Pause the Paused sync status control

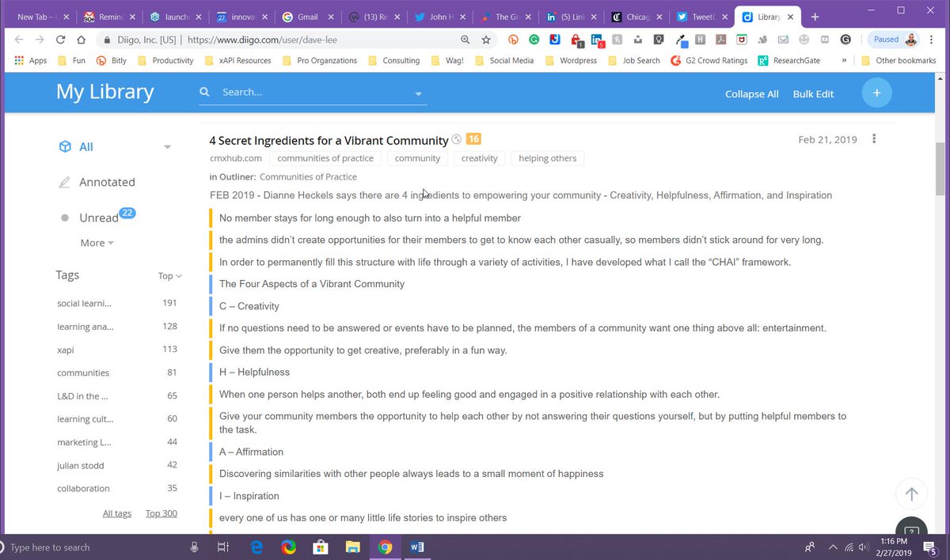886,39
